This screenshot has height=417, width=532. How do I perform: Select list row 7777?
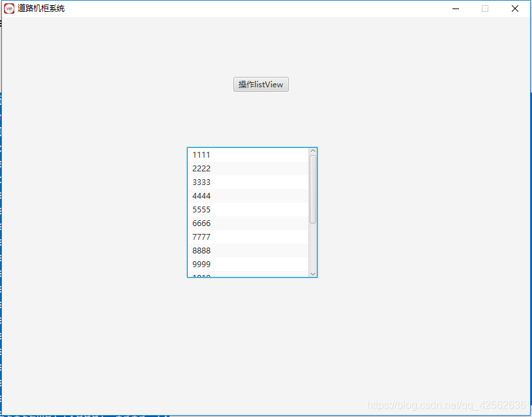(248, 237)
